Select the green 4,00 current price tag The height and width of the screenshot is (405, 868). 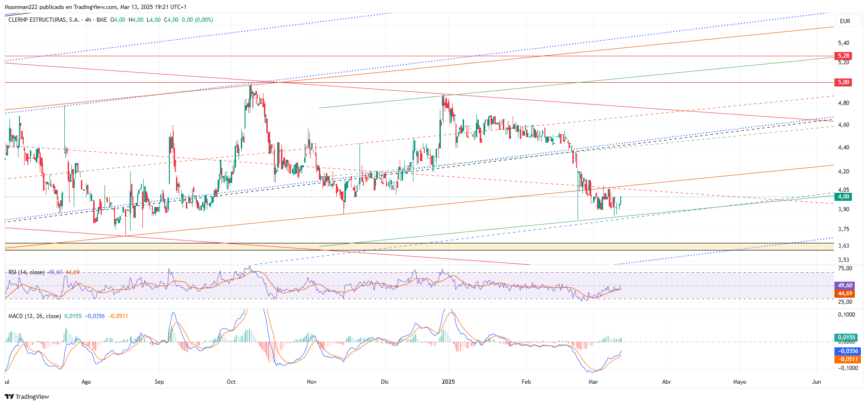click(843, 197)
